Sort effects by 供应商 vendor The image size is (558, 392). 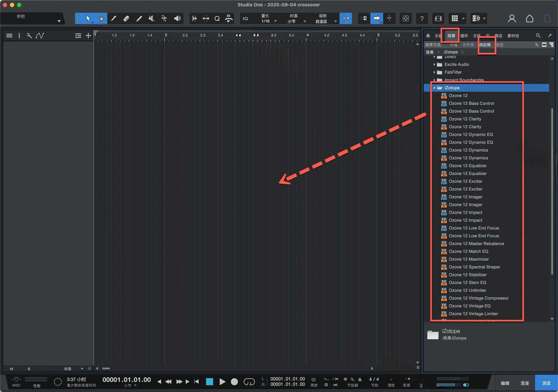(485, 45)
